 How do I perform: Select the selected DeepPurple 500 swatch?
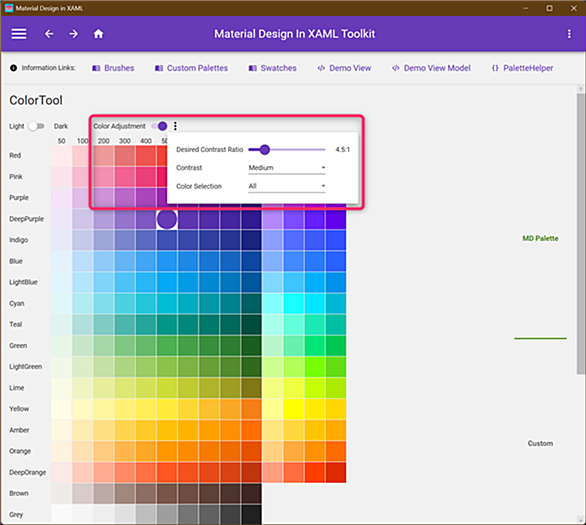(x=167, y=219)
